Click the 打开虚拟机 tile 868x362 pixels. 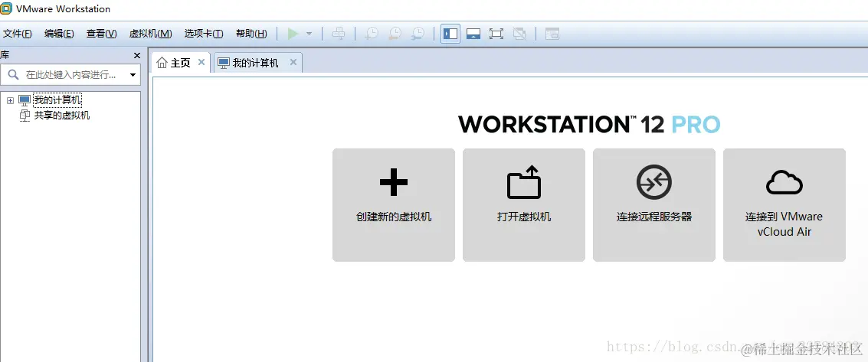(524, 205)
